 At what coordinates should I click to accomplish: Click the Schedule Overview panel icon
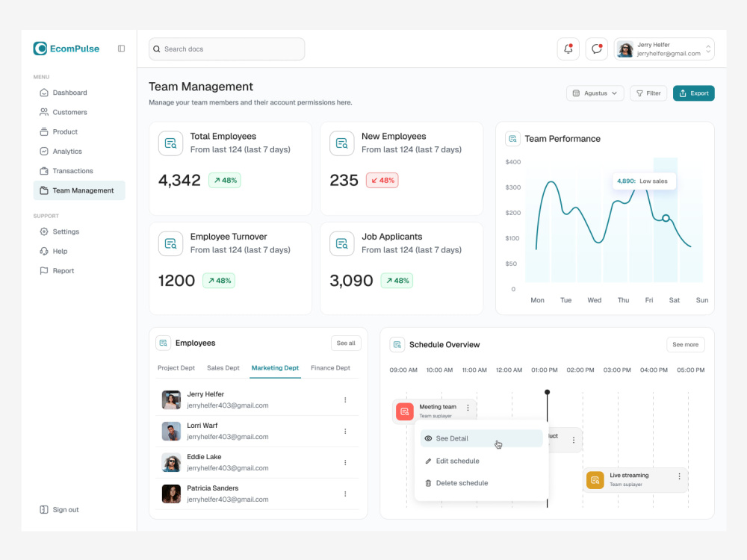click(x=397, y=344)
